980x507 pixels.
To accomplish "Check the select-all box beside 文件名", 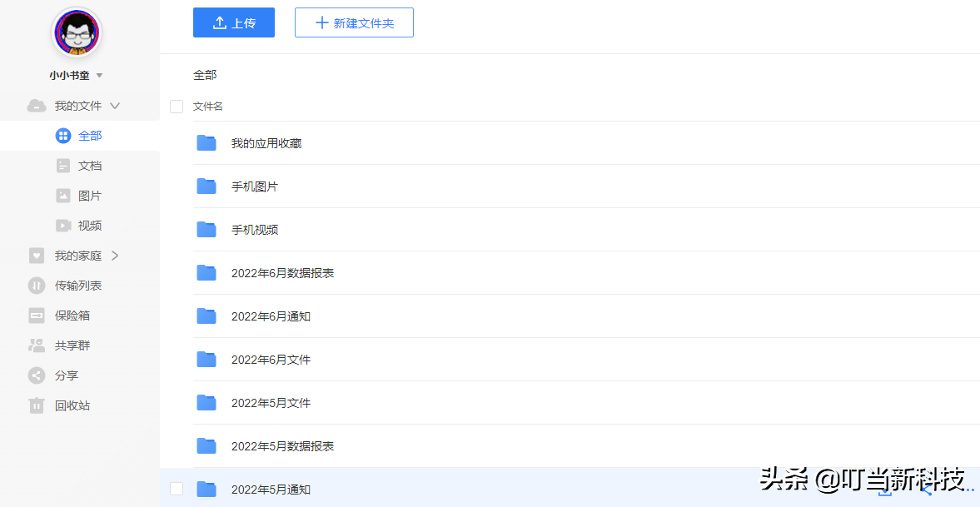I will [177, 107].
